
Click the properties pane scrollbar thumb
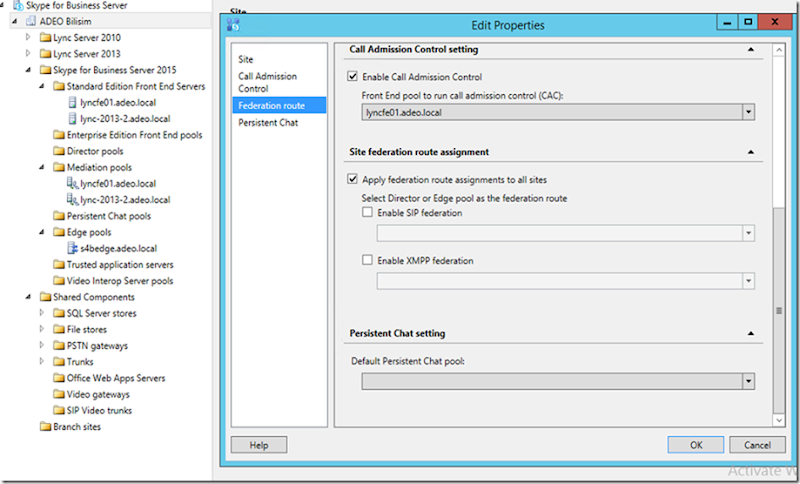[x=779, y=310]
